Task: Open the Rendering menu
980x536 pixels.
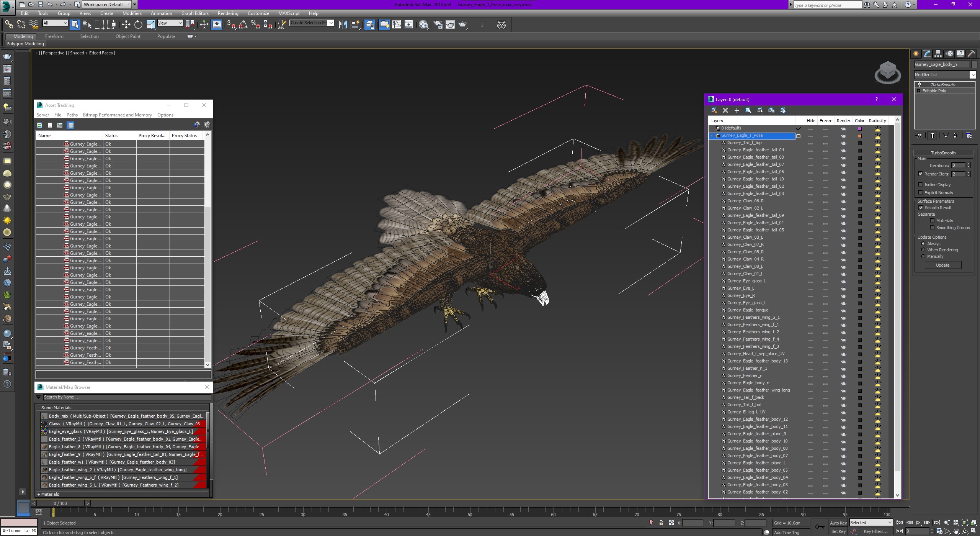Action: pos(228,13)
